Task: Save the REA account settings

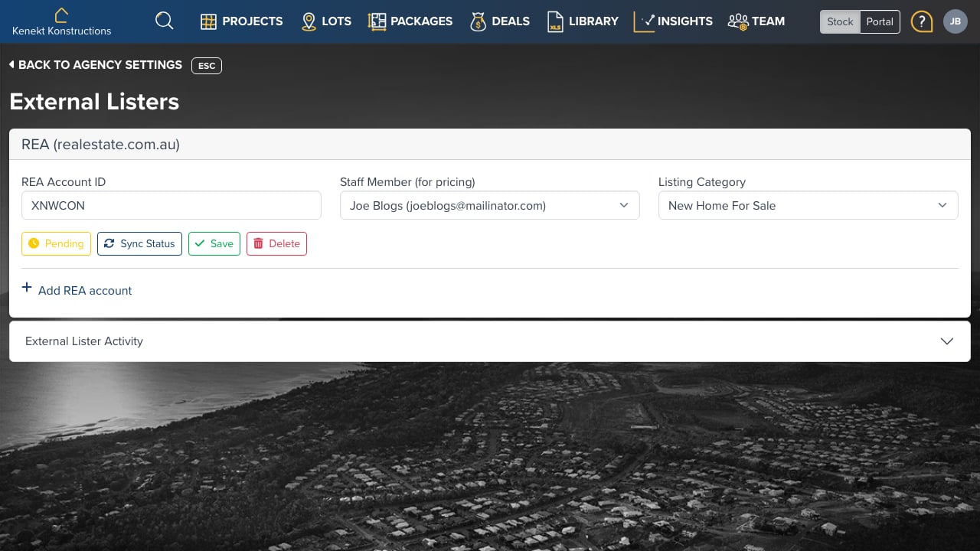Action: (214, 243)
